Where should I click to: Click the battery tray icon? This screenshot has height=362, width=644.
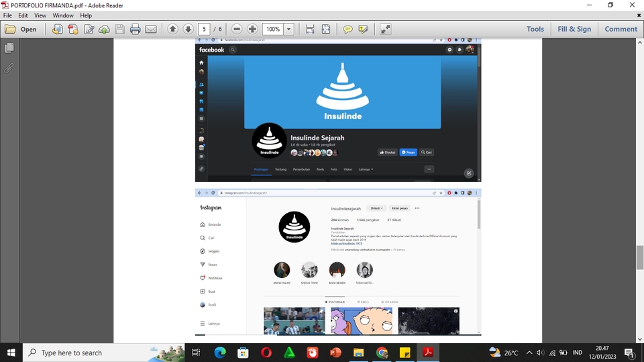click(x=563, y=353)
